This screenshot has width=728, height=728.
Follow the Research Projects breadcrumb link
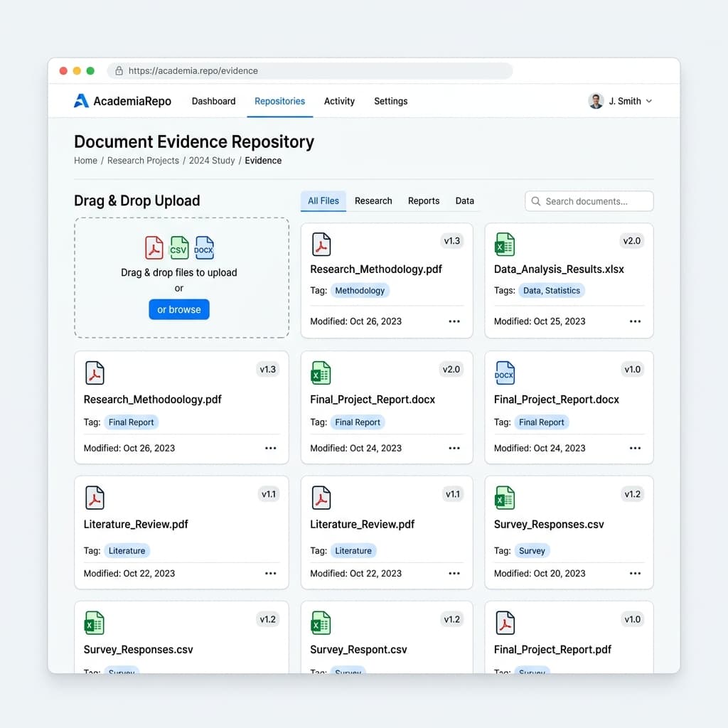143,161
